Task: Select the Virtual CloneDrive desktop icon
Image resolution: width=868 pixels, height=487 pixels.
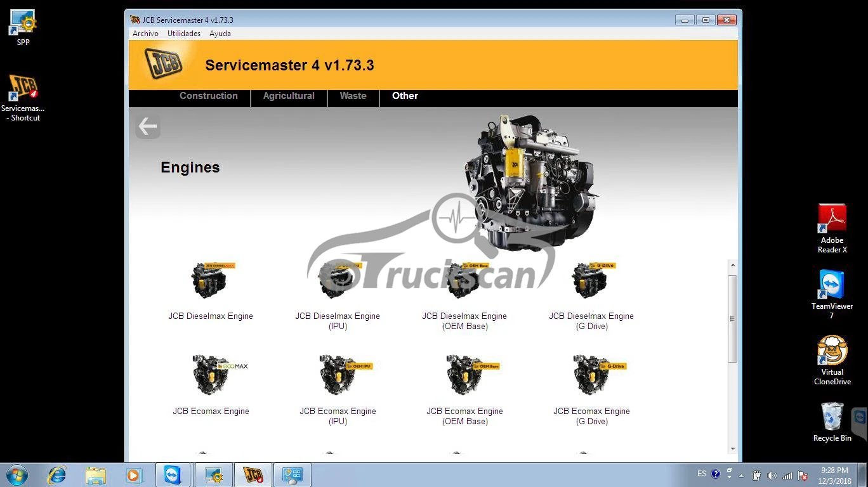Action: pyautogui.click(x=832, y=360)
